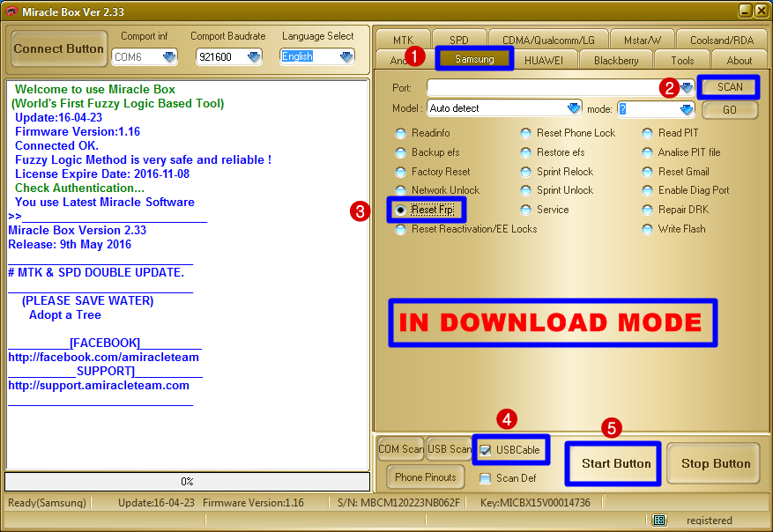This screenshot has width=773, height=532.
Task: Click the Connect Button
Action: [x=59, y=48]
